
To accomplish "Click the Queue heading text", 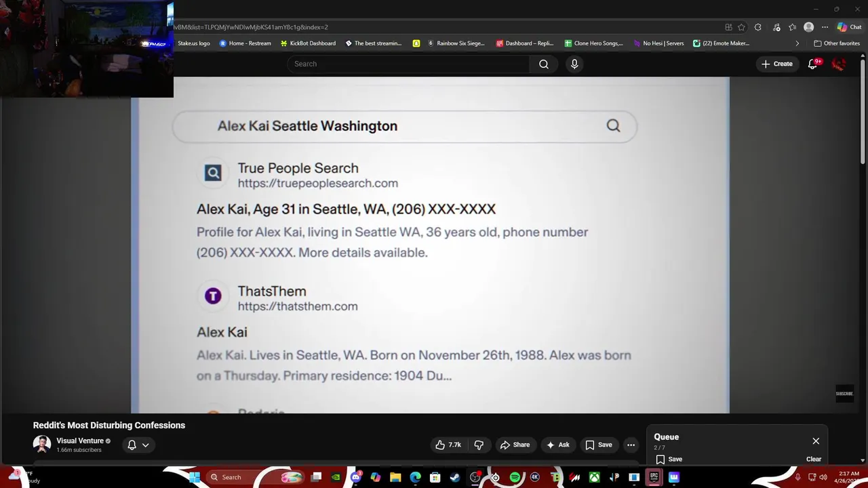I will 667,437.
